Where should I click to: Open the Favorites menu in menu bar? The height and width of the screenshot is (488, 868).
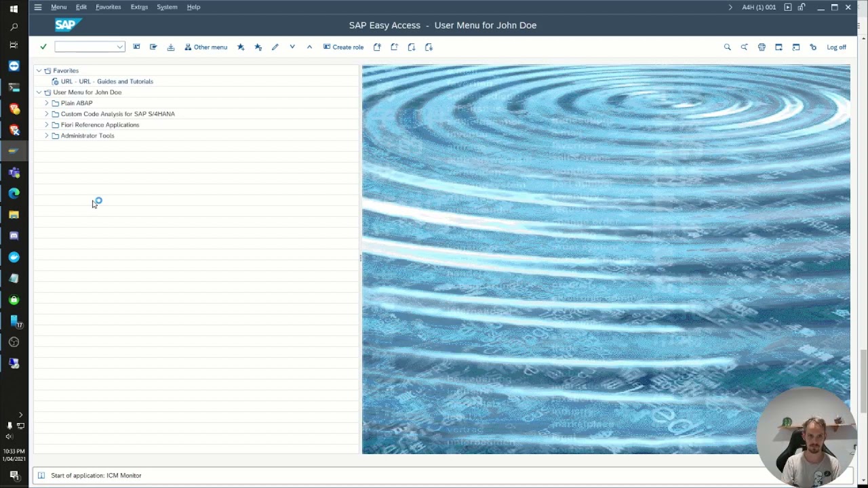coord(108,7)
